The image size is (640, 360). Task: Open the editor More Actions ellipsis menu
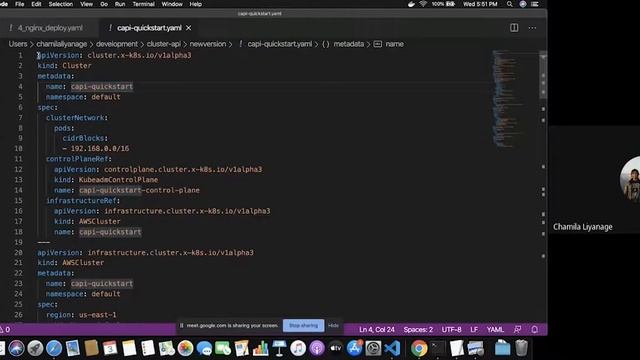[532, 28]
